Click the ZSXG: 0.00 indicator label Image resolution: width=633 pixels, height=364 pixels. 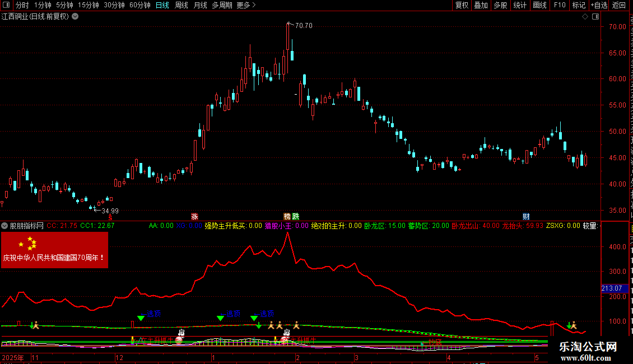563,226
